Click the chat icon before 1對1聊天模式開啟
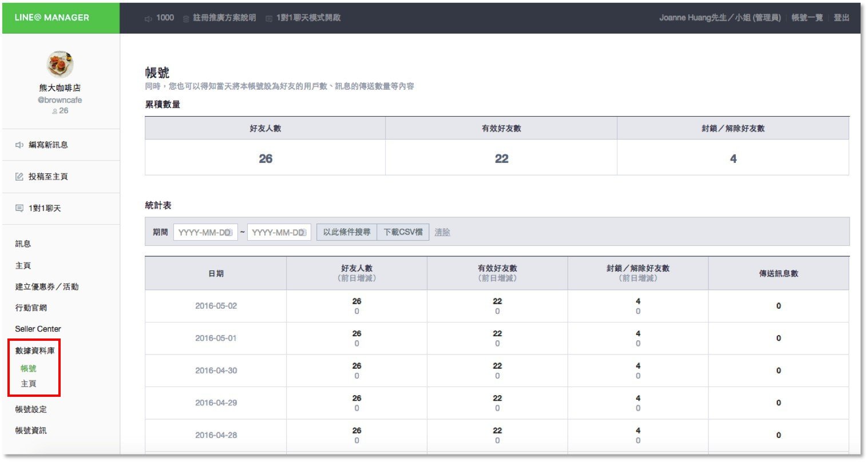This screenshot has width=868, height=462. coord(269,18)
